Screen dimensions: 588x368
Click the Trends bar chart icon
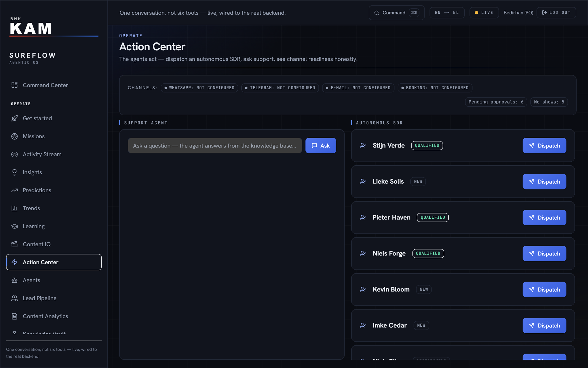click(14, 208)
